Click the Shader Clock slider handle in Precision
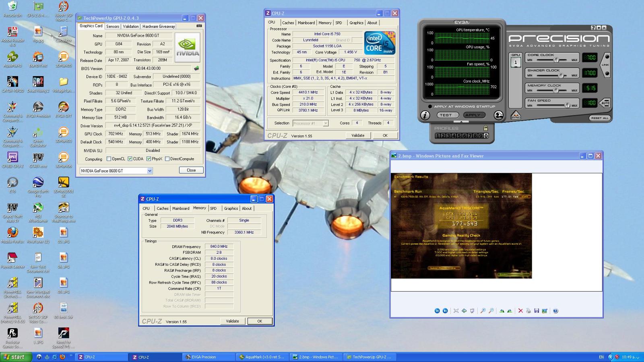 tap(561, 75)
